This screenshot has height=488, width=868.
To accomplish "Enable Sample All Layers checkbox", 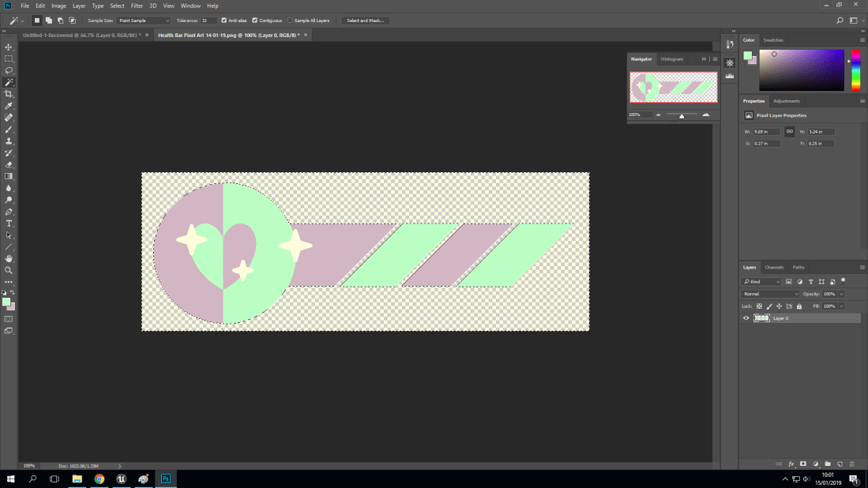I will tap(290, 21).
